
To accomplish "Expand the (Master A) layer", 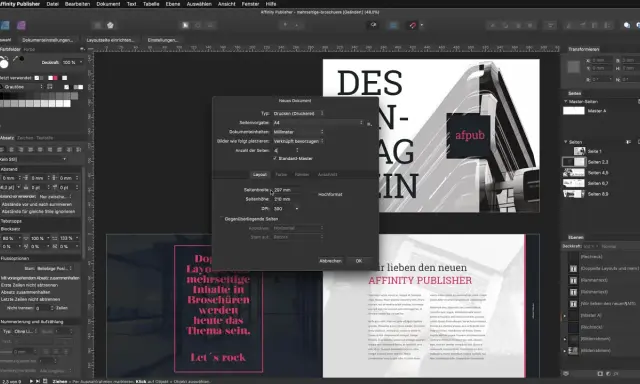I will (x=565, y=315).
